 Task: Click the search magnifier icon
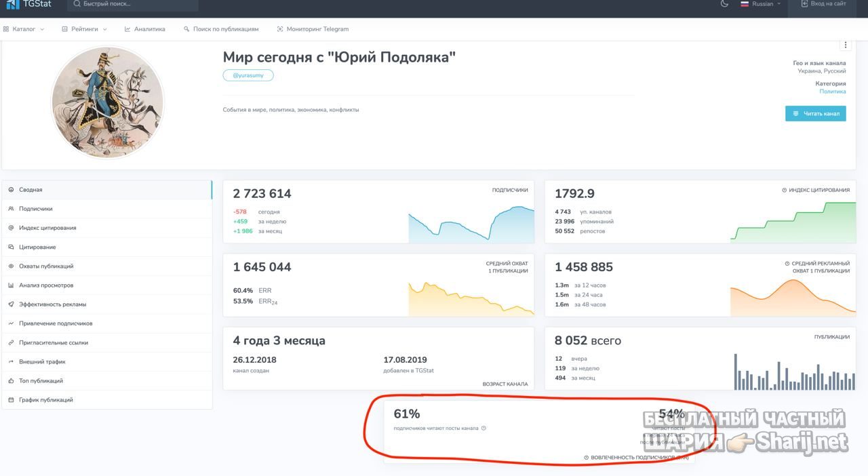(77, 4)
